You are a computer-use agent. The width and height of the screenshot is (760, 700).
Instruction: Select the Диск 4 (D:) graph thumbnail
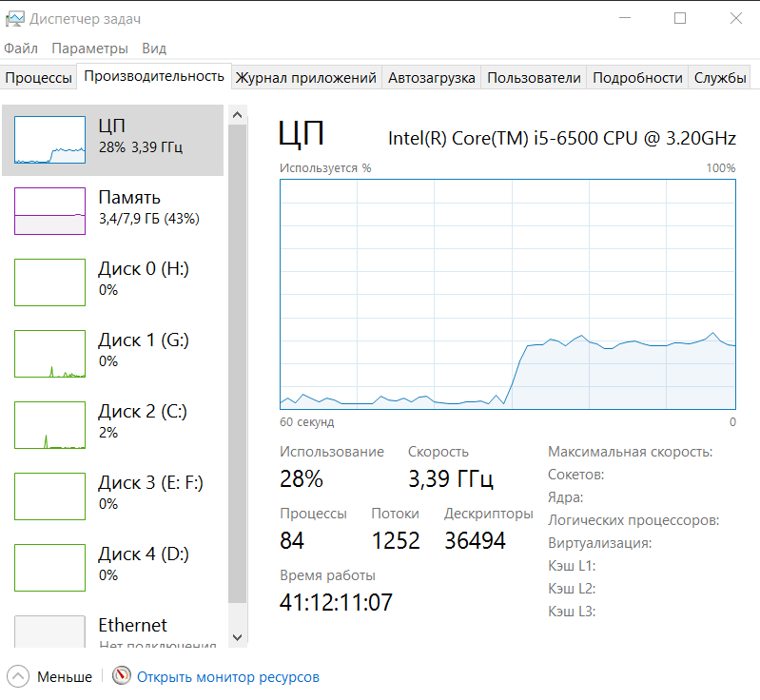(x=49, y=567)
